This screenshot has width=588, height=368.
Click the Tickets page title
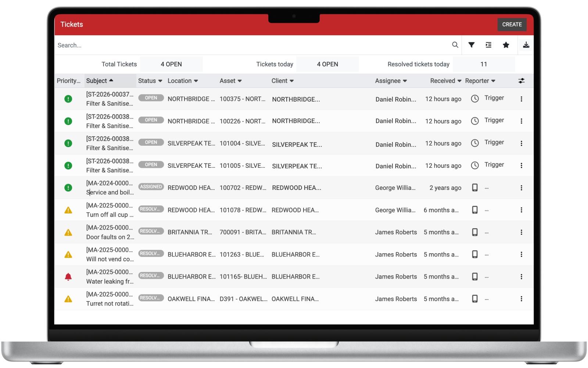pyautogui.click(x=72, y=24)
